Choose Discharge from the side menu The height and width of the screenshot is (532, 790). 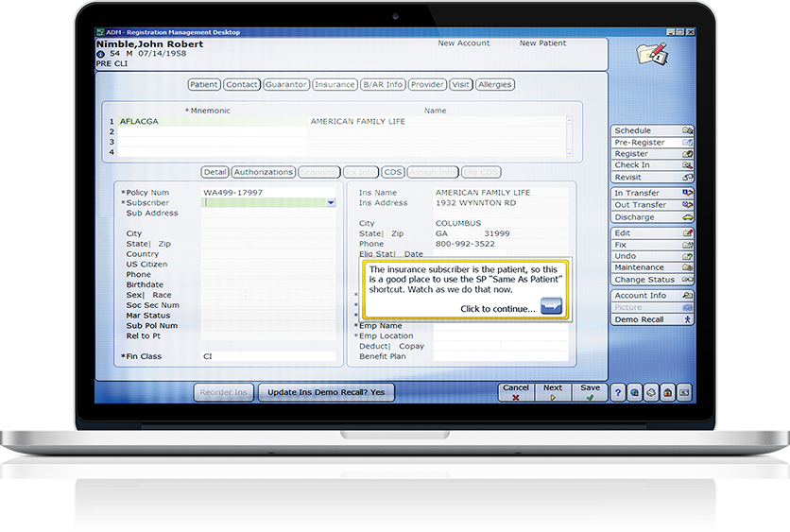(652, 217)
